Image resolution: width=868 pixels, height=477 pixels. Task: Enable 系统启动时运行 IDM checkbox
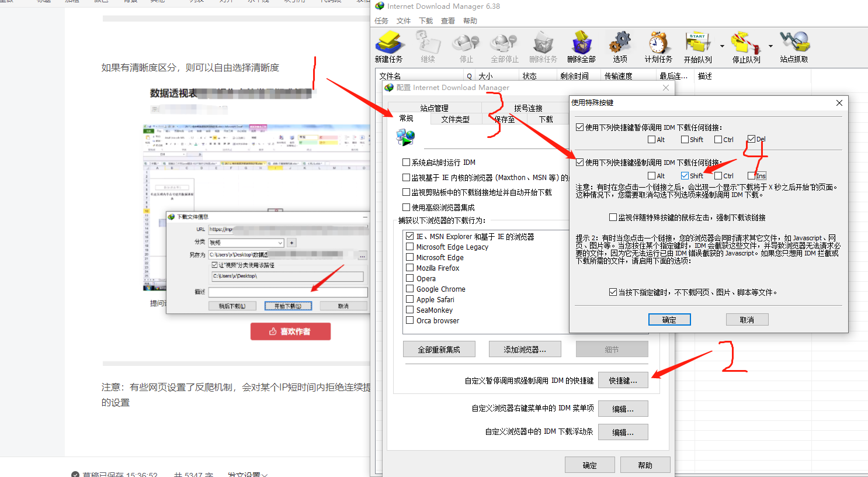coord(406,163)
